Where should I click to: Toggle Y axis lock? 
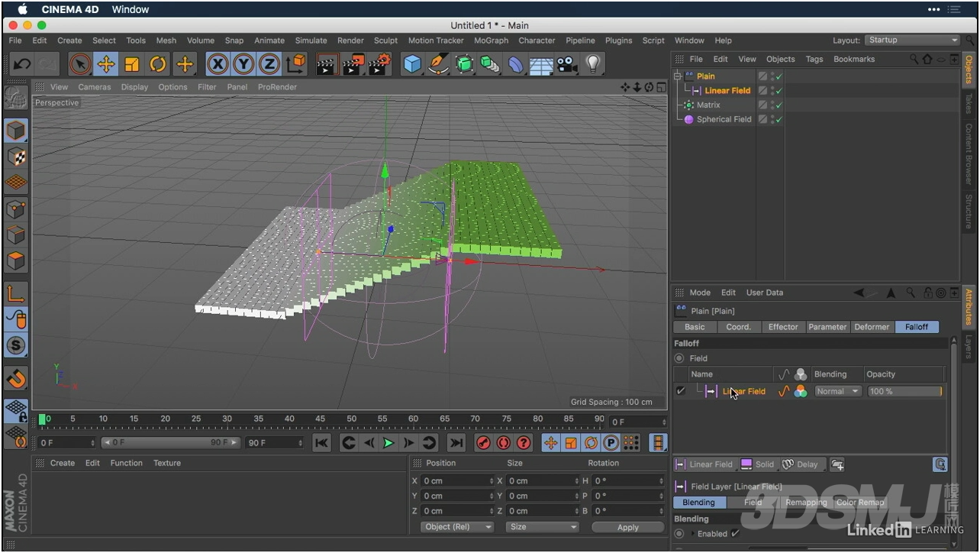point(243,64)
